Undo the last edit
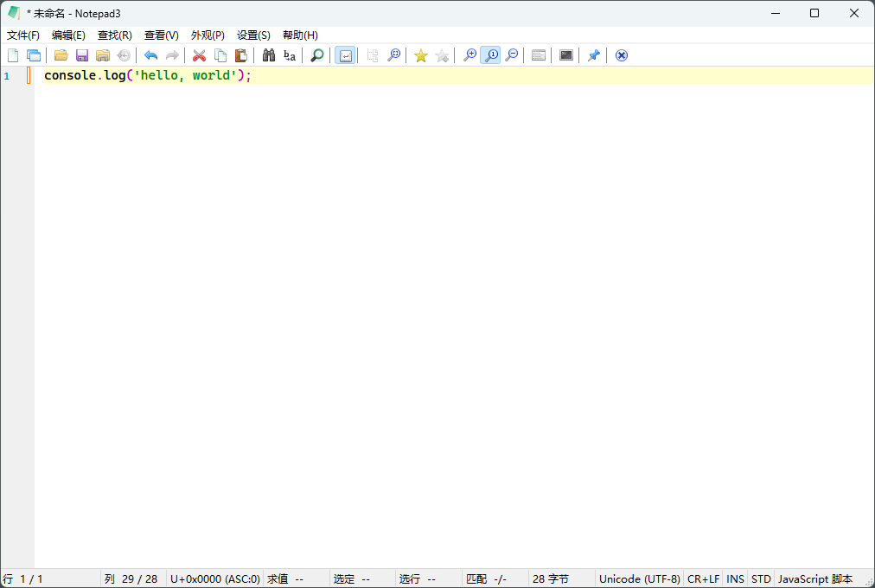The width and height of the screenshot is (875, 588). coord(150,55)
